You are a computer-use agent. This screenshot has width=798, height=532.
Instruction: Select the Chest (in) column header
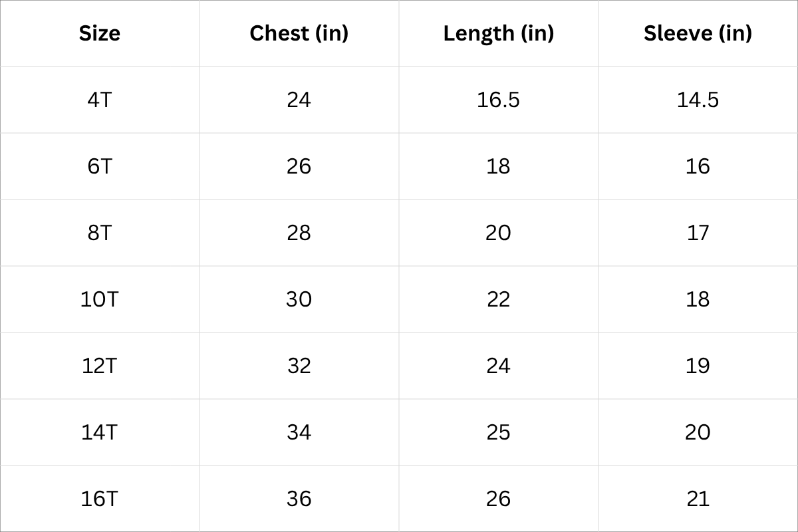click(299, 33)
